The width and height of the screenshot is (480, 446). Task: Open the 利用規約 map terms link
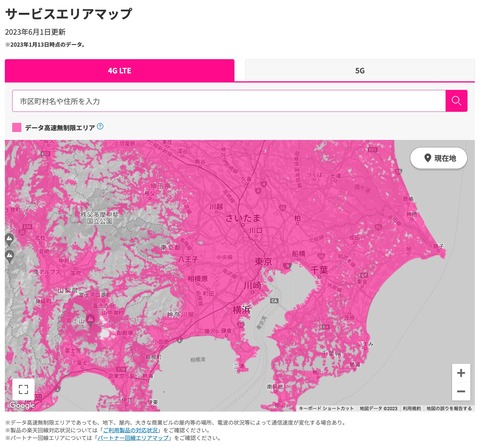[x=412, y=408]
